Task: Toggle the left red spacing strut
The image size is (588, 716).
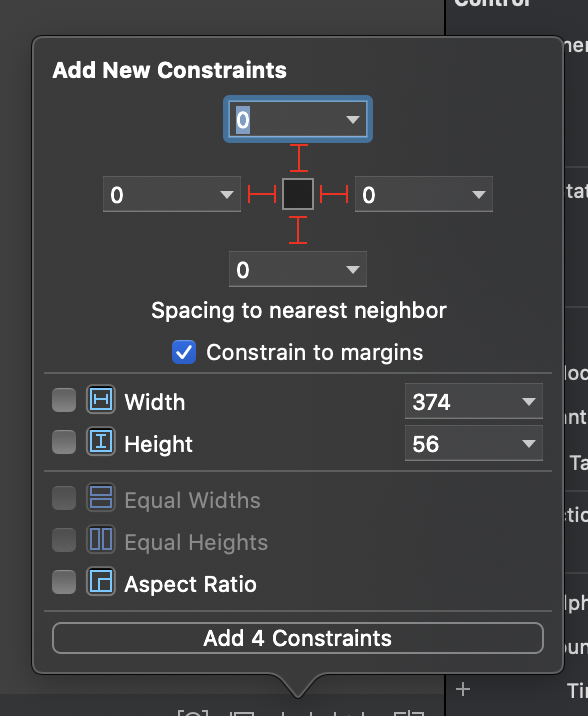Action: pyautogui.click(x=262, y=194)
